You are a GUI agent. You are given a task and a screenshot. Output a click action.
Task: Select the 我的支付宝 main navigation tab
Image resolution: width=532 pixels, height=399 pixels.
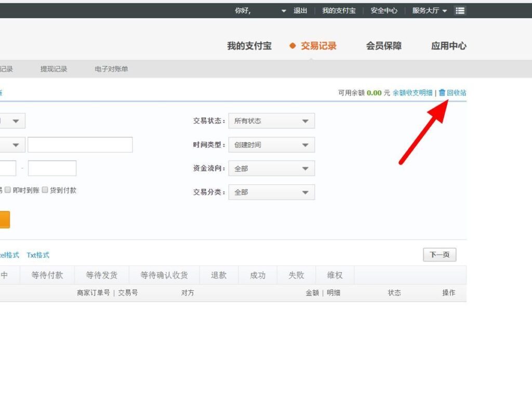[249, 46]
